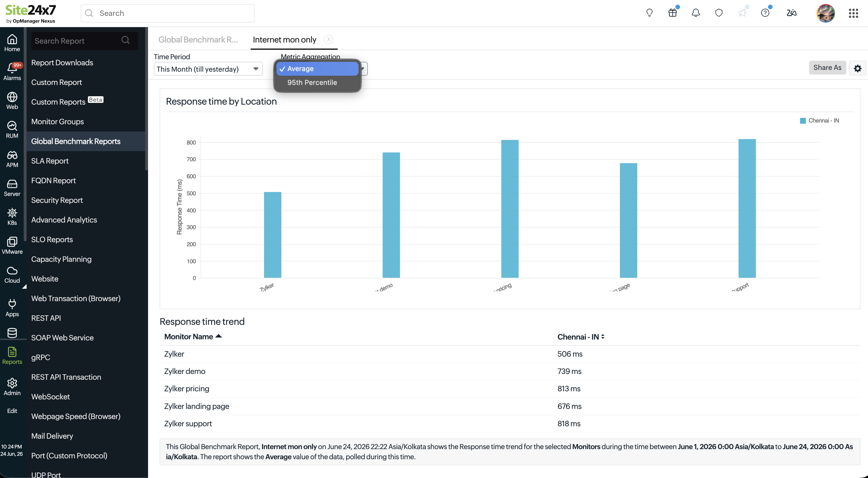Image resolution: width=868 pixels, height=478 pixels.
Task: Open SLA Report
Action: coord(49,161)
